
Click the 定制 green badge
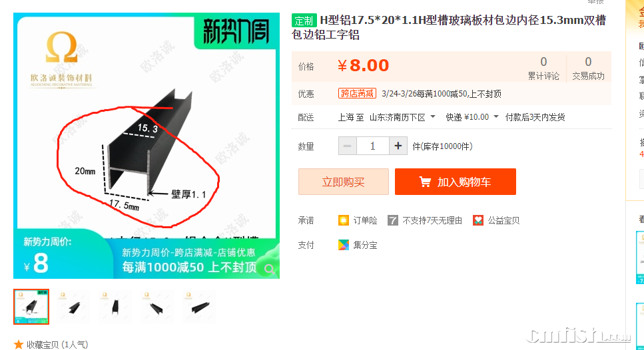click(304, 21)
